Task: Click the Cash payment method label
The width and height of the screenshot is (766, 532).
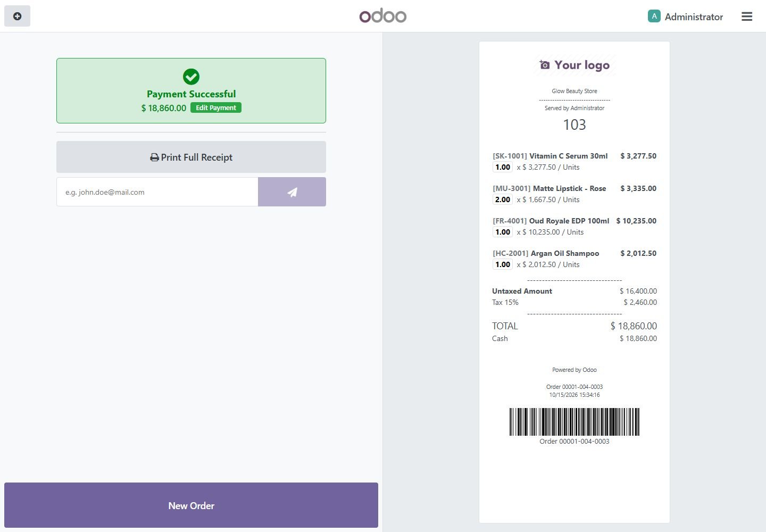Action: pos(500,338)
